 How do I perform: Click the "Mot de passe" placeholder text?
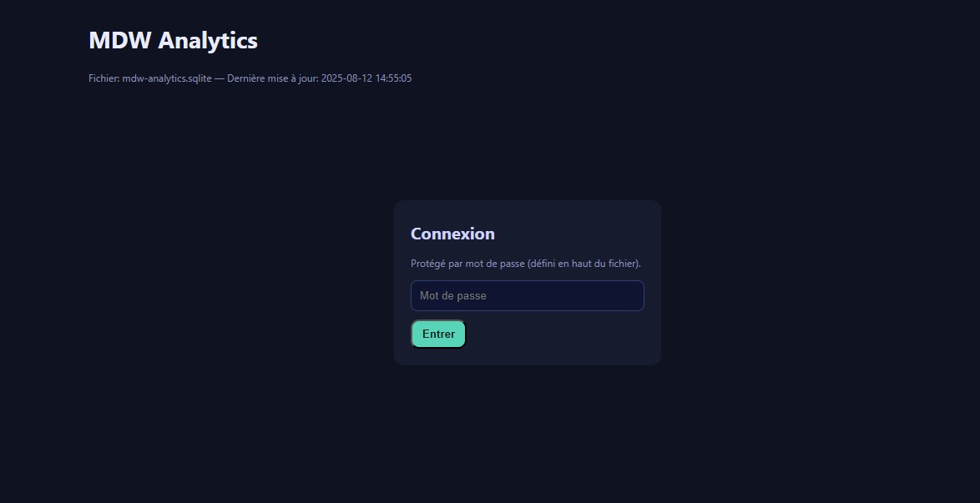tap(453, 296)
